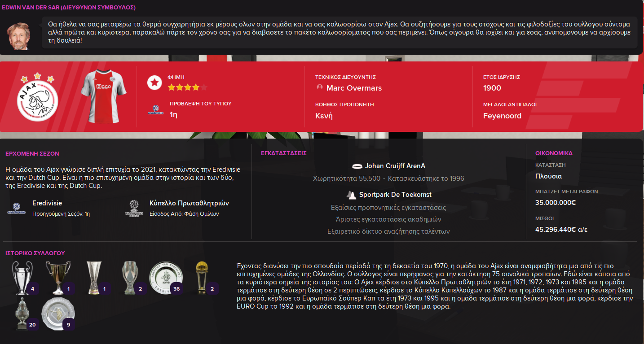The height and width of the screenshot is (344, 644).
Task: Click stadium icon beside Johan Cruijff ArenA
Action: pyautogui.click(x=357, y=166)
